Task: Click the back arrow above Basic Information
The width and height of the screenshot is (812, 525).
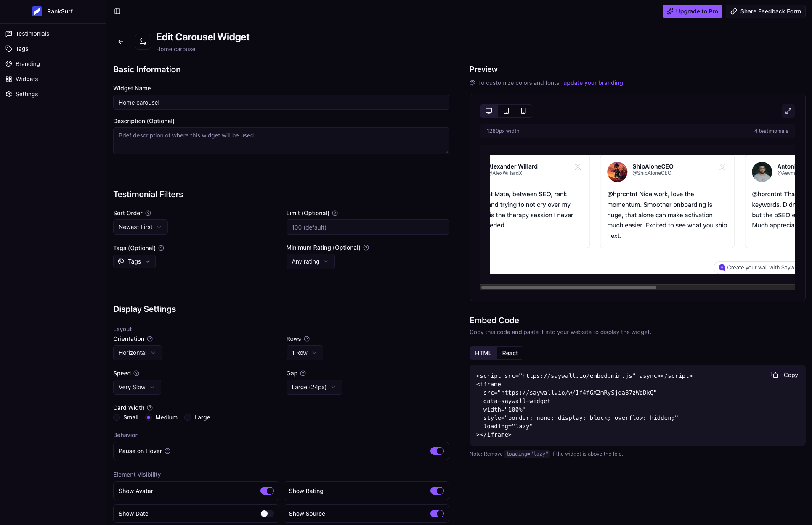Action: [121, 41]
